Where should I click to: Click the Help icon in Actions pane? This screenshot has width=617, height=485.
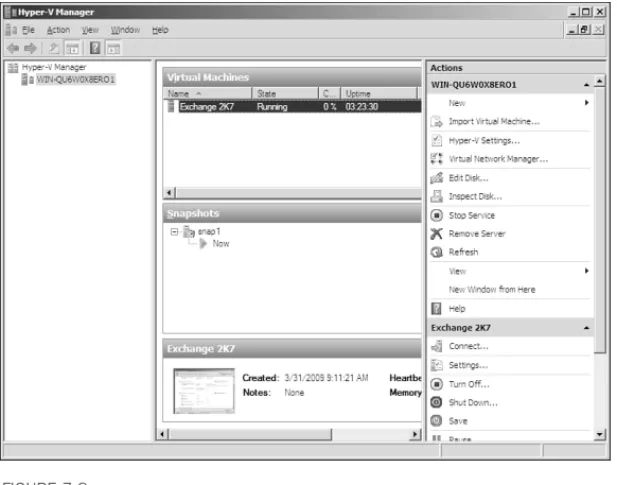point(436,308)
